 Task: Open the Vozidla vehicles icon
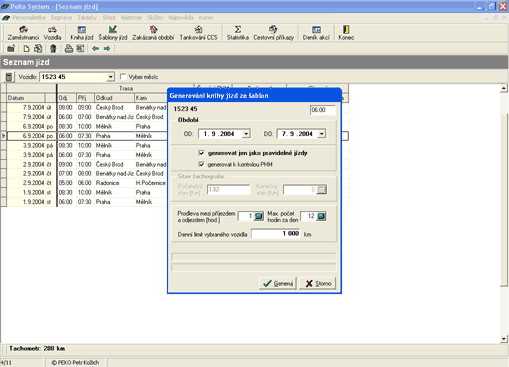(x=52, y=33)
